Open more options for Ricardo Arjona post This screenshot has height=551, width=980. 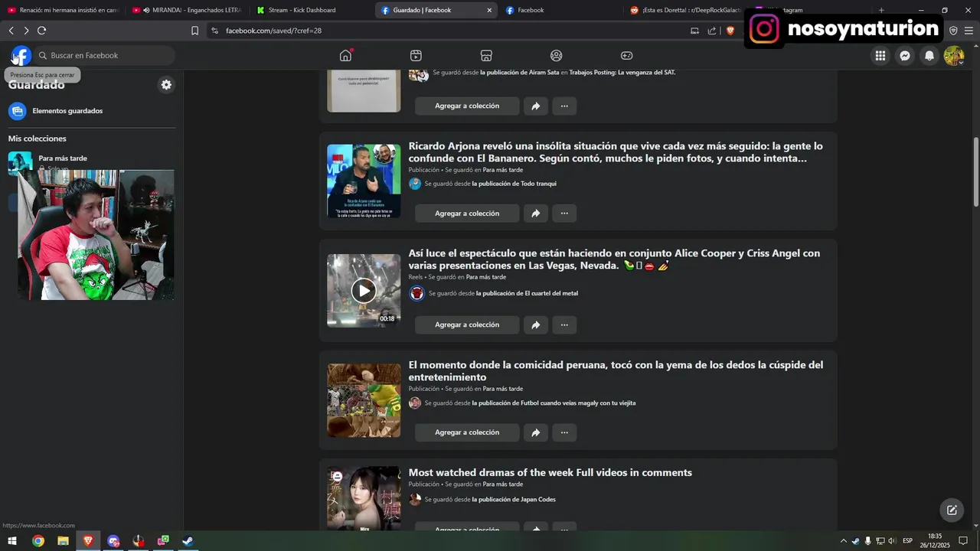coord(564,214)
